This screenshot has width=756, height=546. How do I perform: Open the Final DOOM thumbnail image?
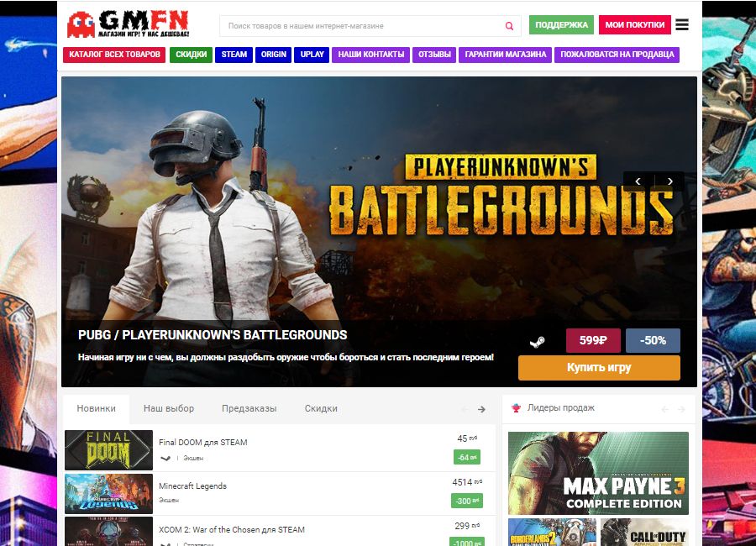tap(108, 450)
